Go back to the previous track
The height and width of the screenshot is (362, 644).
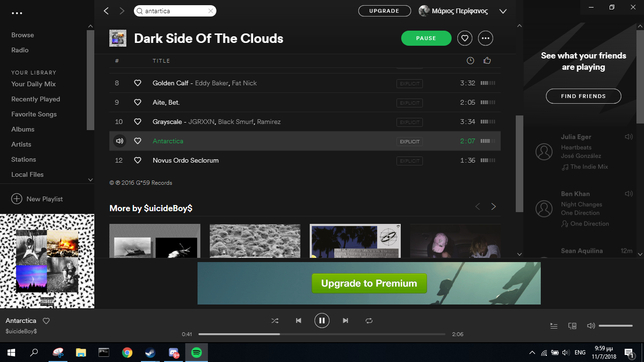pyautogui.click(x=298, y=321)
